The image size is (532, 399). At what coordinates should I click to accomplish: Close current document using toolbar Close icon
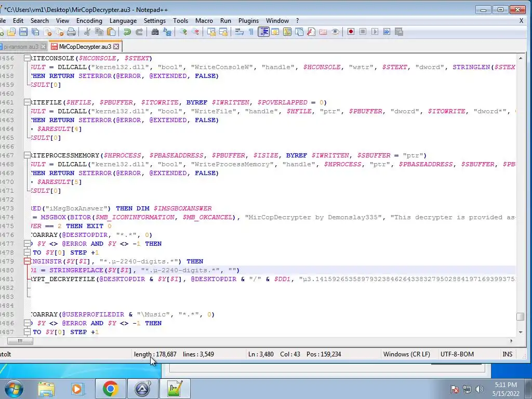(x=48, y=32)
